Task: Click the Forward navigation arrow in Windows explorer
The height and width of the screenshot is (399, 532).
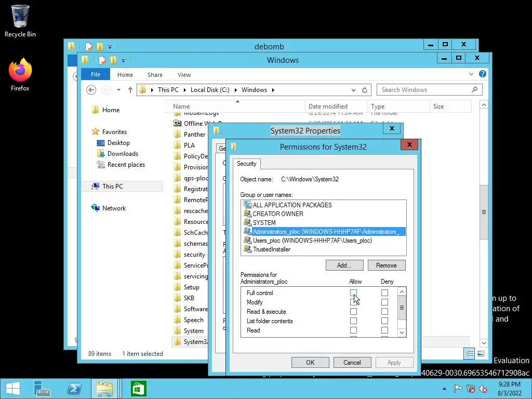Action: [107, 90]
